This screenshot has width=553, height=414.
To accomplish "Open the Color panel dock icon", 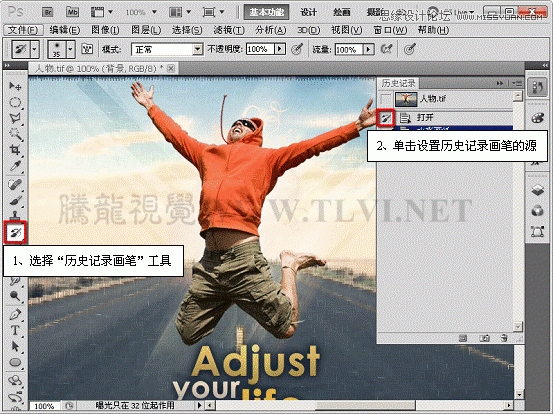I will pyautogui.click(x=537, y=118).
